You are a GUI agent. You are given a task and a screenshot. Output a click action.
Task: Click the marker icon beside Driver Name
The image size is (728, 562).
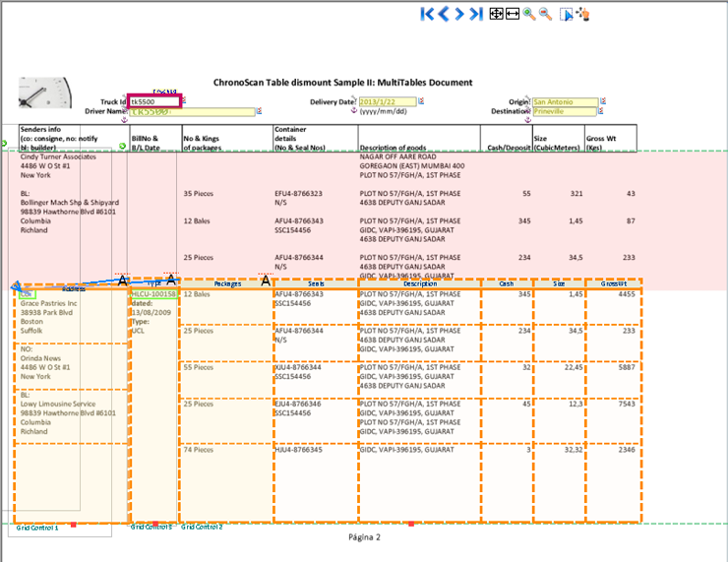[259, 110]
